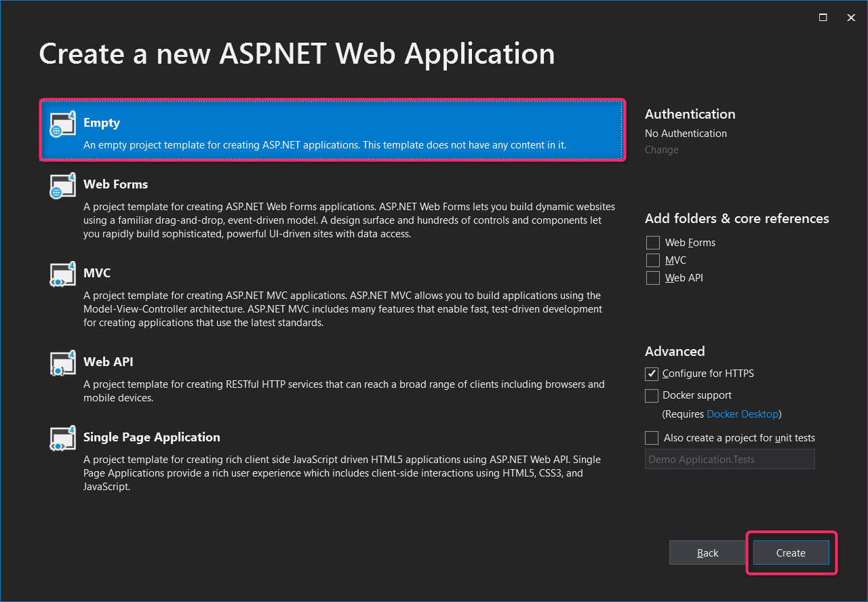Create the project with the Create button

point(791,553)
